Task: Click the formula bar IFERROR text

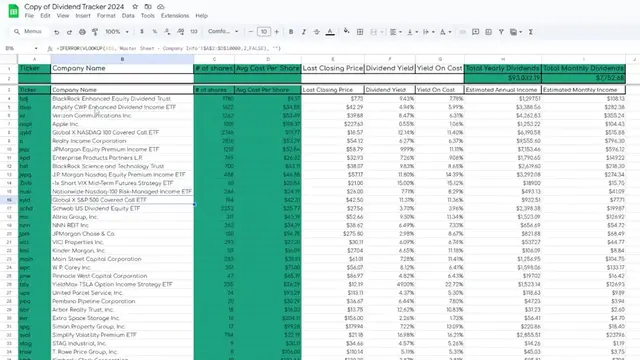Action: point(170,49)
